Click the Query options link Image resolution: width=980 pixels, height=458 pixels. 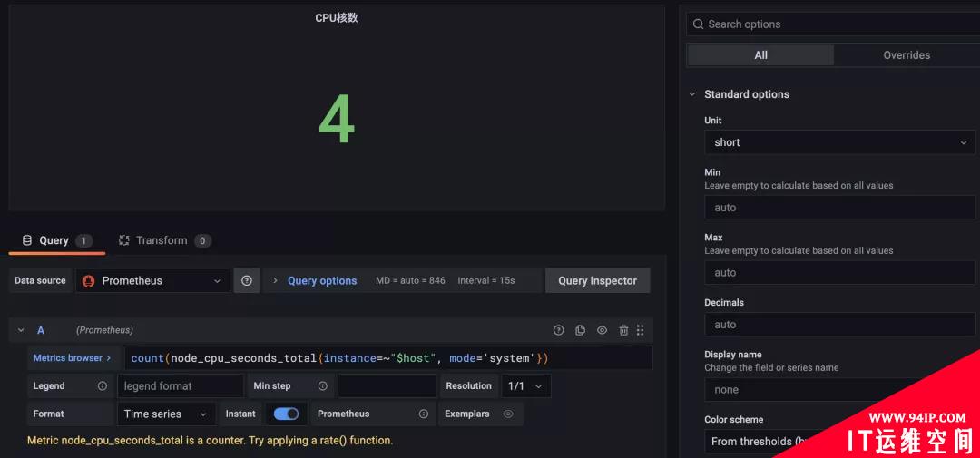[x=322, y=280]
